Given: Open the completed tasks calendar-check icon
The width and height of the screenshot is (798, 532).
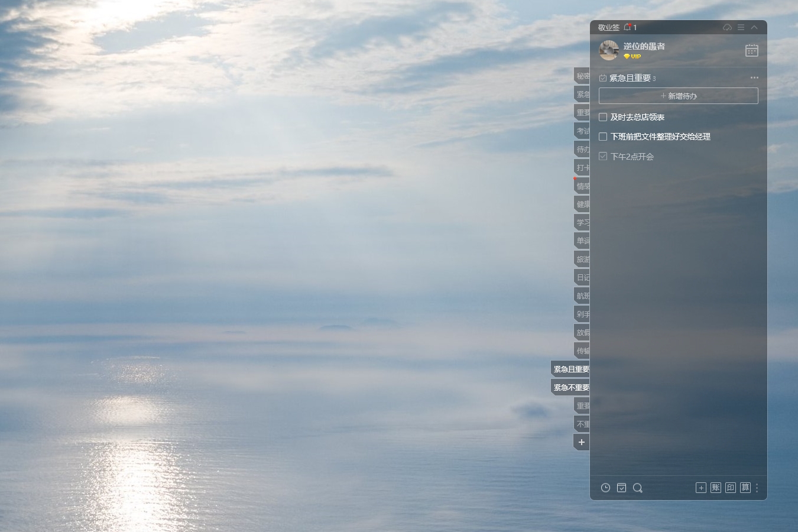Looking at the screenshot, I should coord(622,488).
